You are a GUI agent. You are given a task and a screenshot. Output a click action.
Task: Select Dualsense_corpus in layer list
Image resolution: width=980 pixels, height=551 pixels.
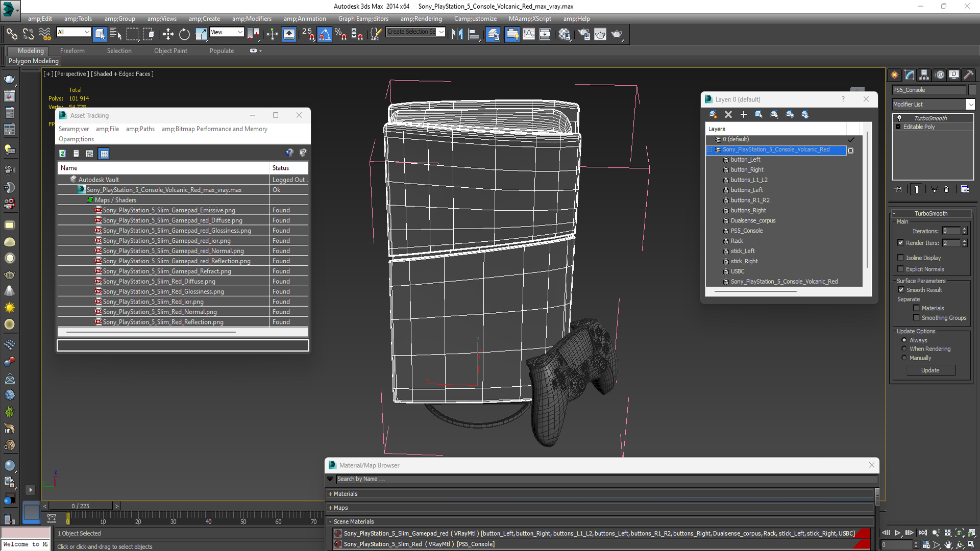click(753, 220)
